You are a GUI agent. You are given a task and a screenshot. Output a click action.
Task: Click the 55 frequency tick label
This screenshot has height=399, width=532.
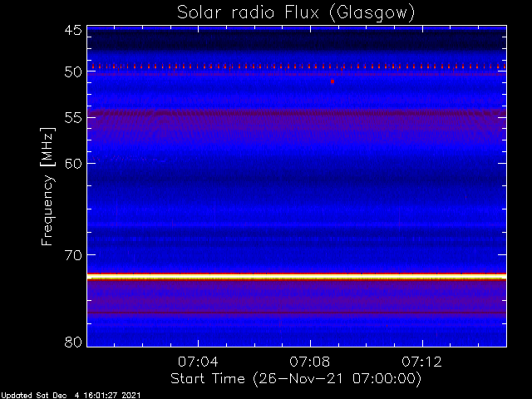tap(73, 118)
